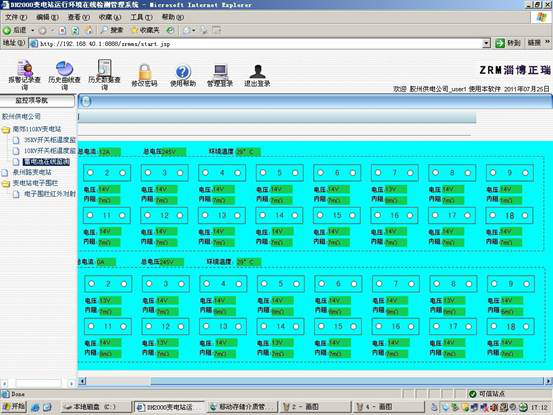Image resolution: width=553 pixels, height=415 pixels.
Task: Open the Tools menu in menu bar
Action: (141, 17)
